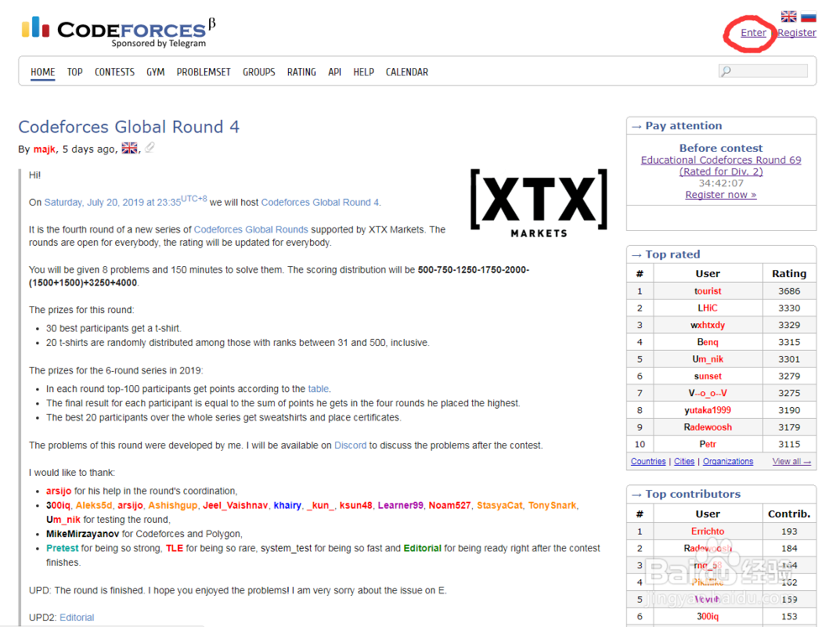The image size is (840, 627).
Task: Open Benq's profile in Top rated
Action: 707,342
